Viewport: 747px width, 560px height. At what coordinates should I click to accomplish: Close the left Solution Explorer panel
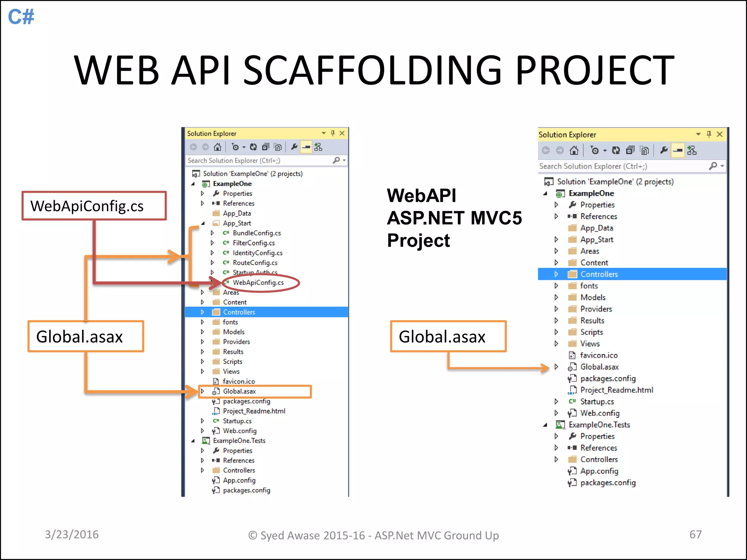[x=342, y=133]
